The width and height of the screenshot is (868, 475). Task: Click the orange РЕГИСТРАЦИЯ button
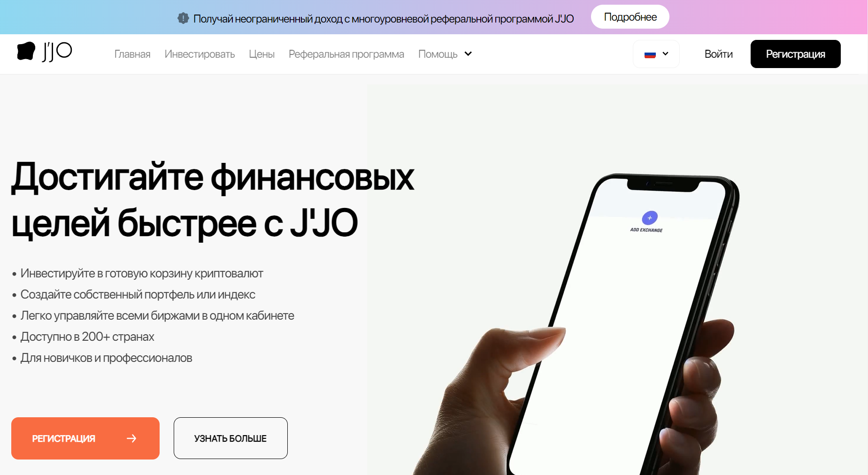click(85, 438)
